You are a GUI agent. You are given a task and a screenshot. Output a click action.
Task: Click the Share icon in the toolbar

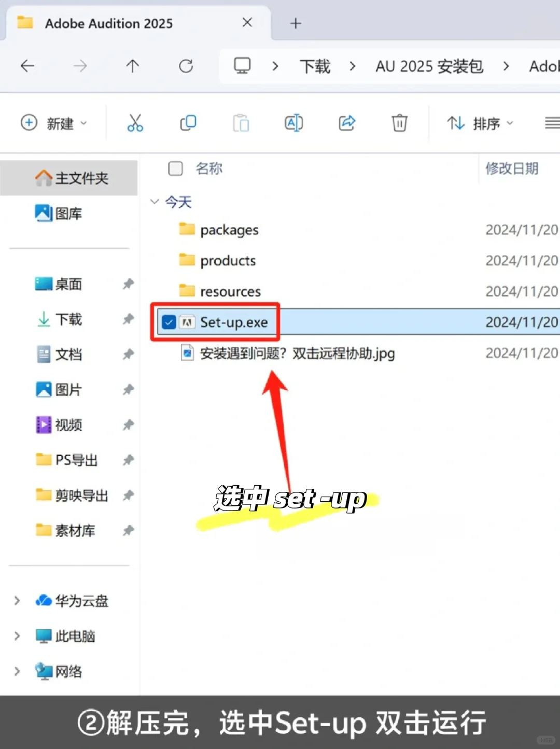(346, 123)
